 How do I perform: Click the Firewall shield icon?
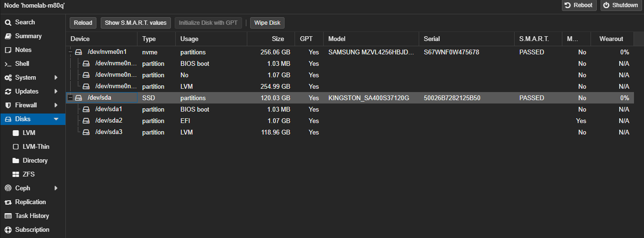click(8, 105)
